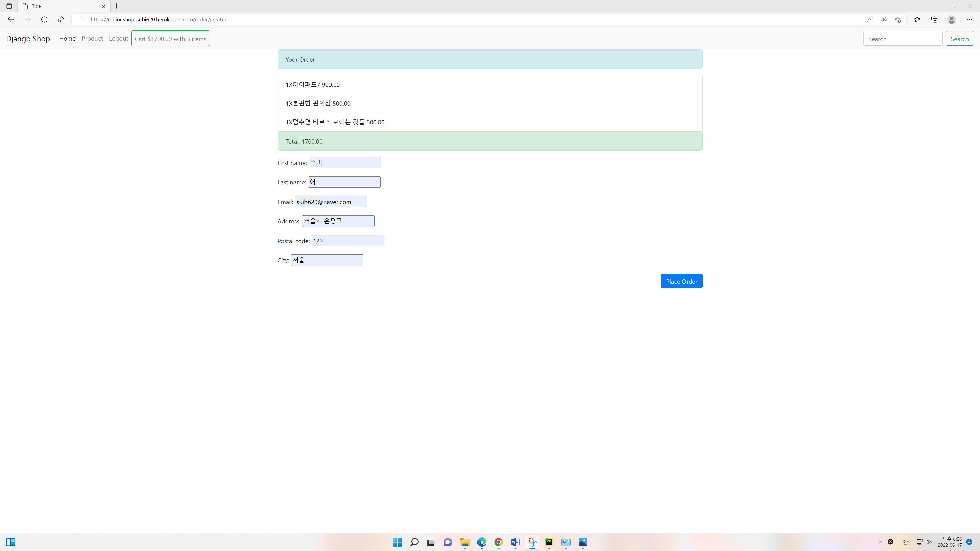980x551 pixels.
Task: View site info via the lock icon
Action: [x=81, y=19]
